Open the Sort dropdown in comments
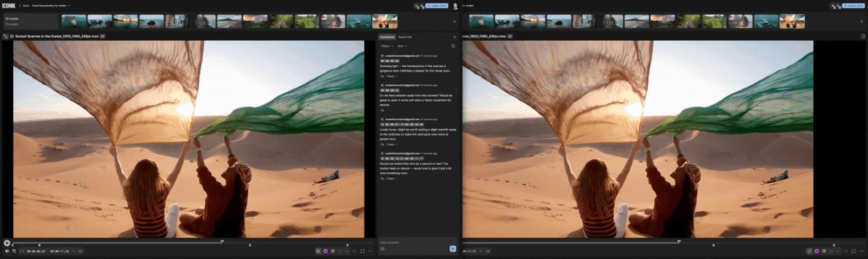868x259 pixels. pos(402,46)
